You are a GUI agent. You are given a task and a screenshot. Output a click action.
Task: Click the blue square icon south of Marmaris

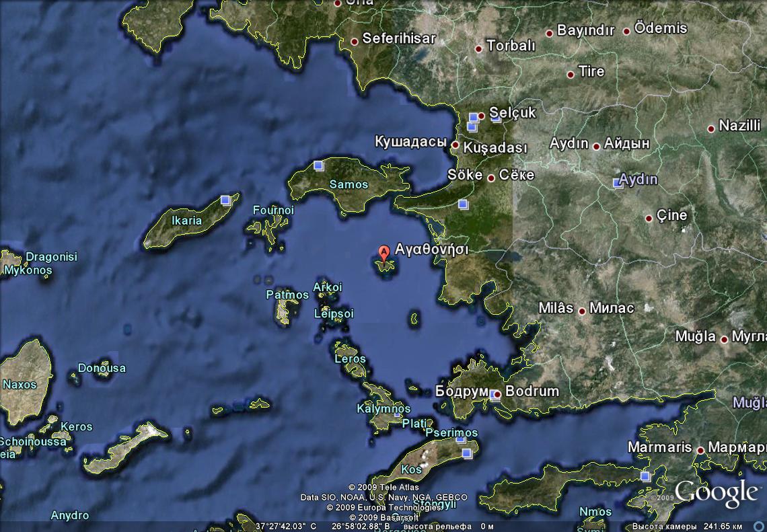click(x=645, y=476)
